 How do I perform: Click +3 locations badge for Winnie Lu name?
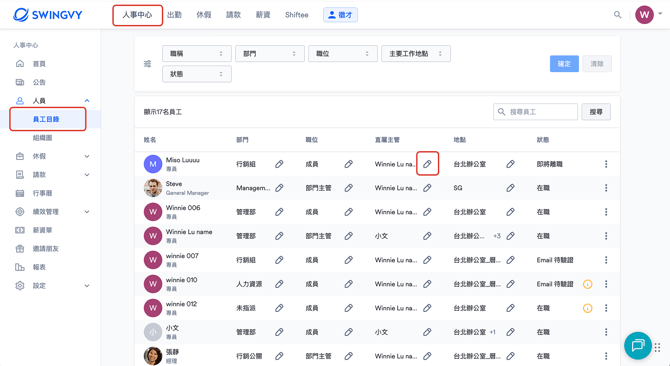click(x=497, y=236)
